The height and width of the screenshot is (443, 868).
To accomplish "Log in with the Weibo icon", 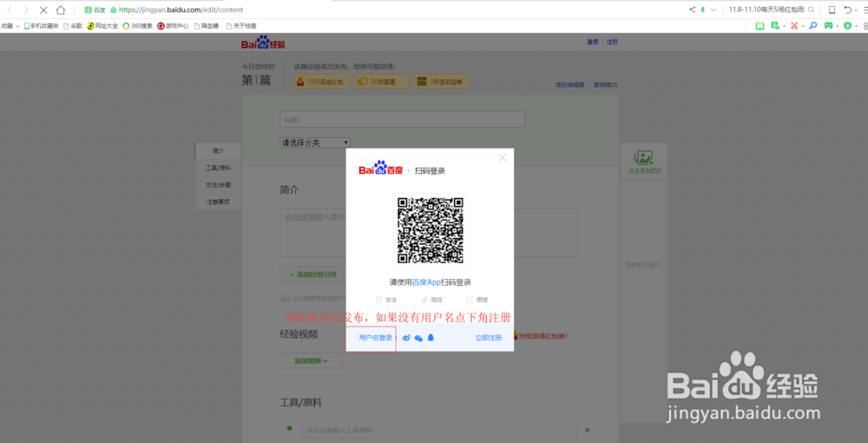I will (406, 338).
